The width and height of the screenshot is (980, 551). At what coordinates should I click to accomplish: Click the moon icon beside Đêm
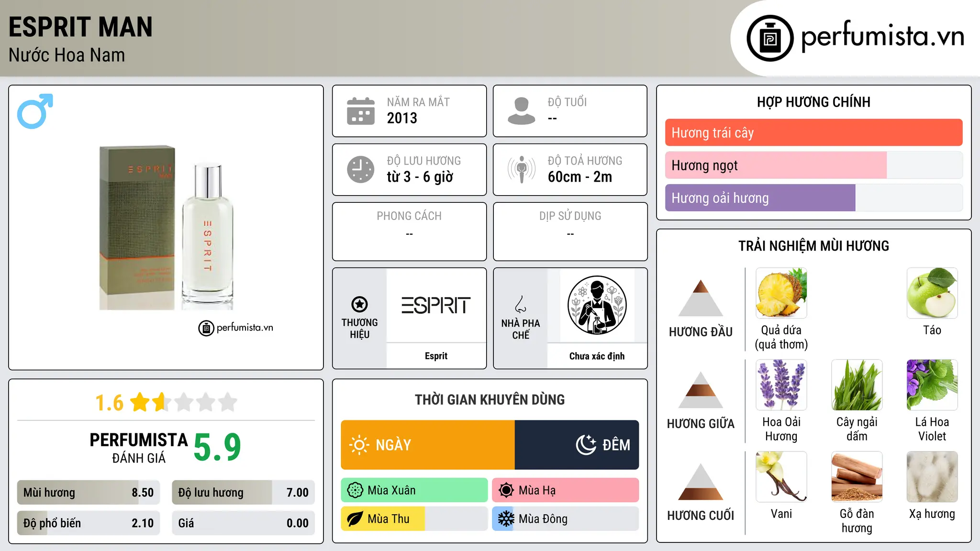586,445
